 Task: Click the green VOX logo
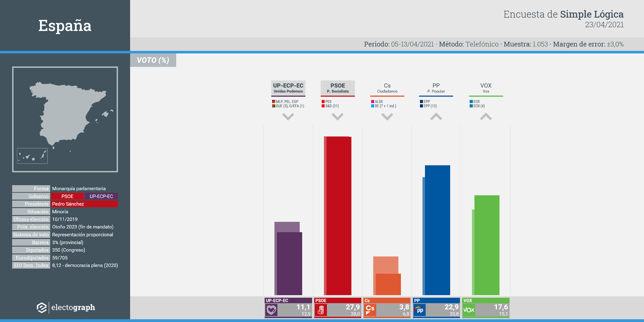click(x=469, y=310)
